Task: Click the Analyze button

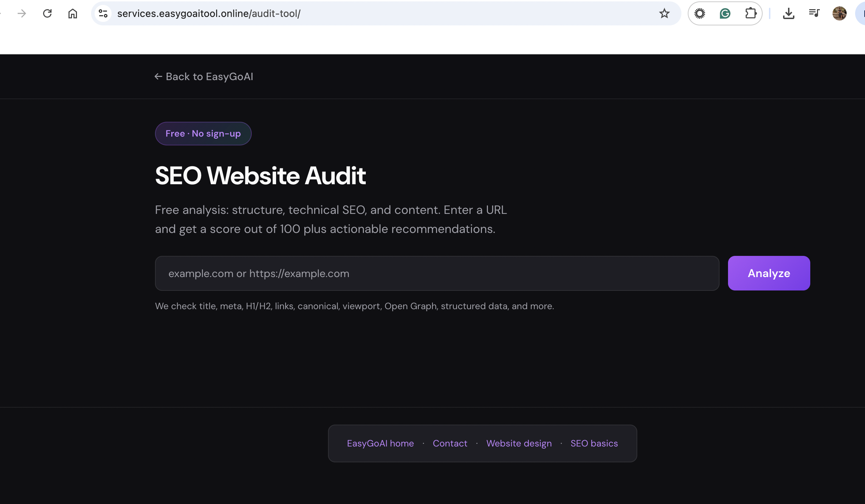Action: click(x=769, y=273)
